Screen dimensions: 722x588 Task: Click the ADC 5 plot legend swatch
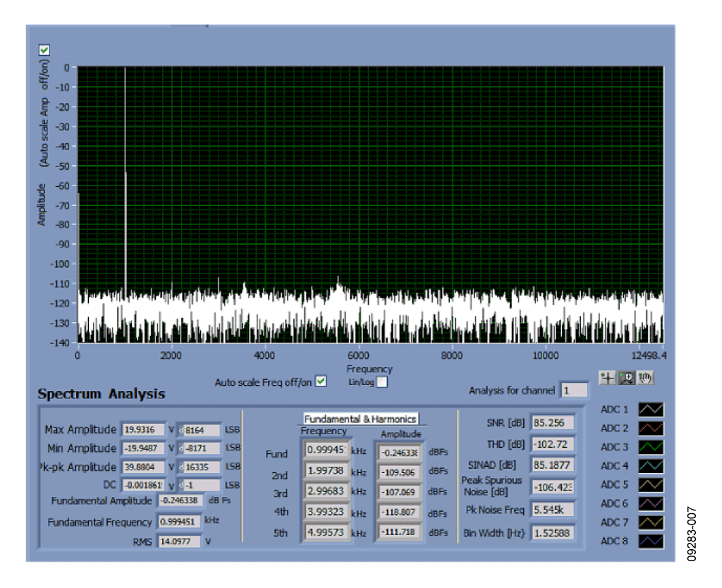651,485
